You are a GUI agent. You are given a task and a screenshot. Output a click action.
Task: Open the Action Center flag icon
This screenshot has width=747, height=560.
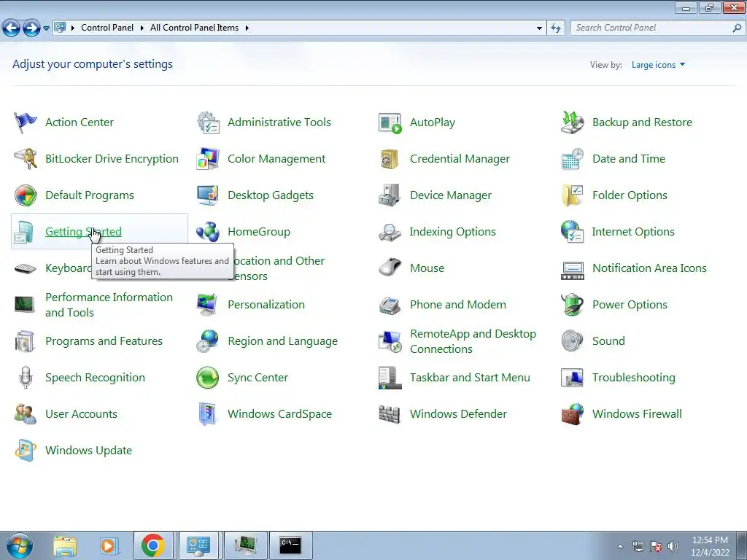[x=26, y=122]
